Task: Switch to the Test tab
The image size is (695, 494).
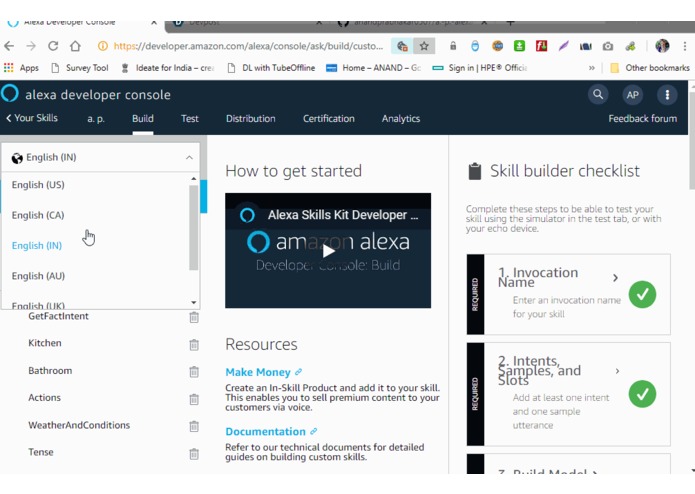Action: [x=190, y=119]
